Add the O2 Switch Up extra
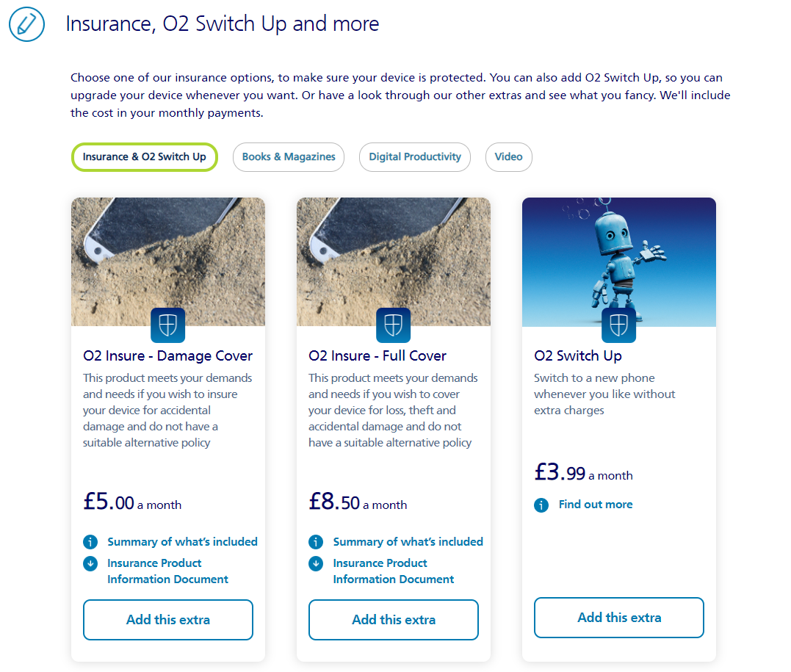791x672 pixels. [618, 617]
